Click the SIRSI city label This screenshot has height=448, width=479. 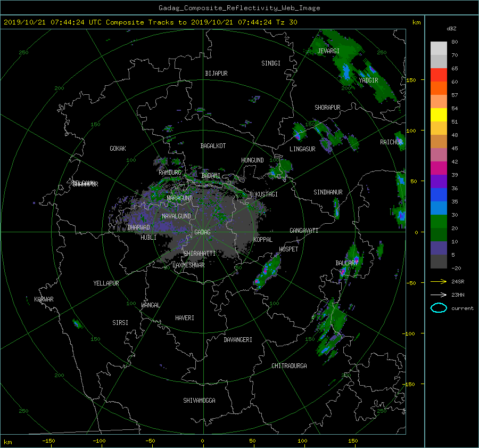[x=120, y=323]
